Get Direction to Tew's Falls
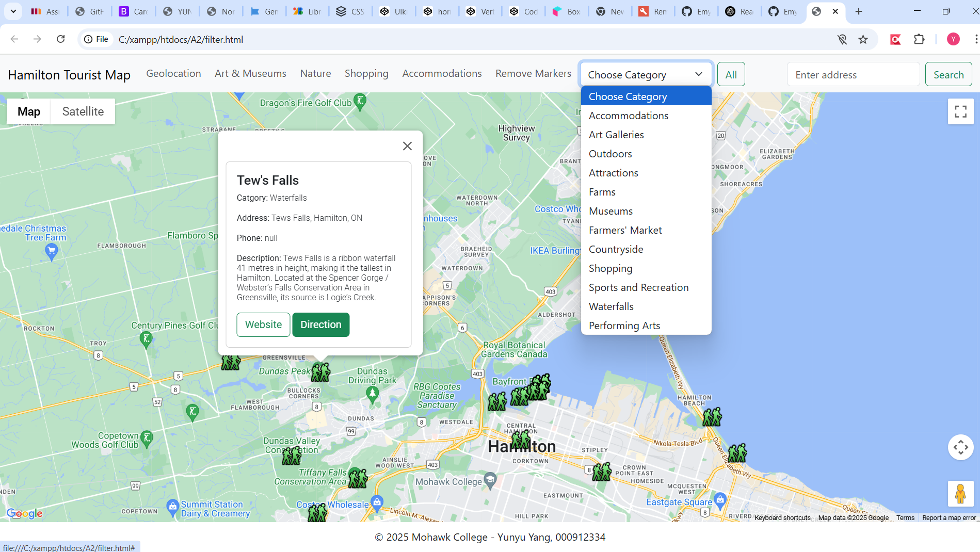This screenshot has width=980, height=552. (320, 324)
